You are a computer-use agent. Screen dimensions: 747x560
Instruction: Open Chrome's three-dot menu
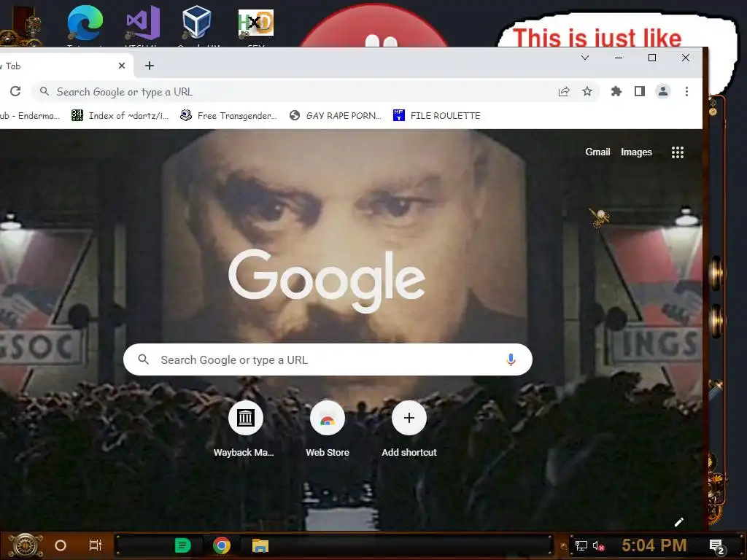click(686, 91)
